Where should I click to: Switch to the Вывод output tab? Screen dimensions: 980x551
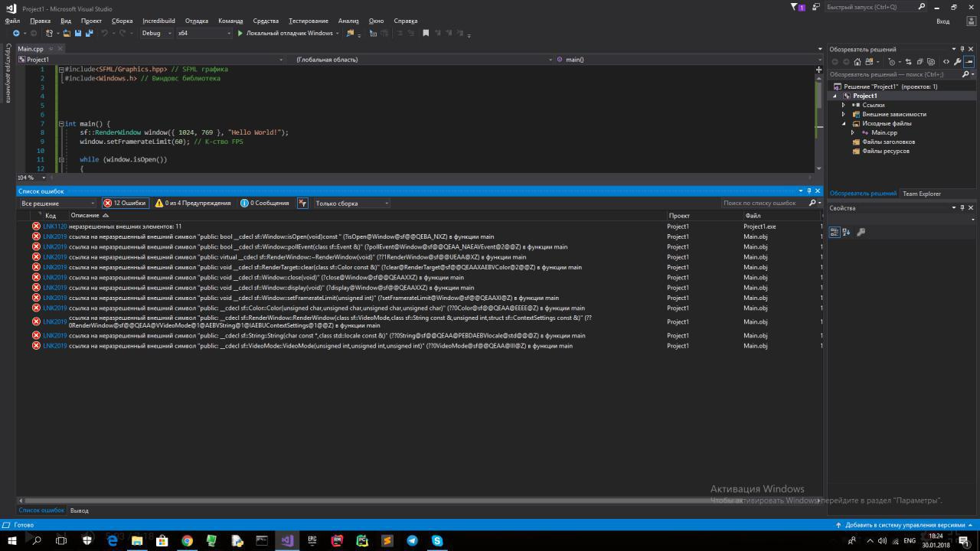pyautogui.click(x=79, y=510)
